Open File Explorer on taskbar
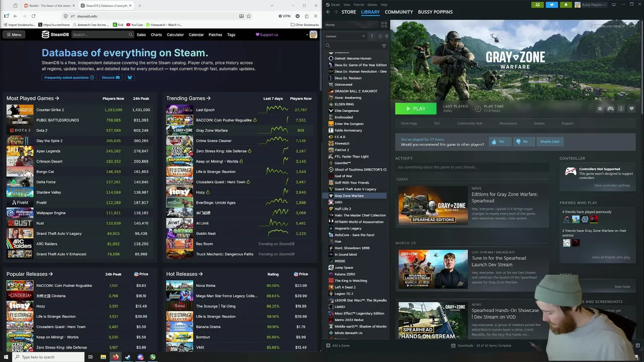 point(103,357)
